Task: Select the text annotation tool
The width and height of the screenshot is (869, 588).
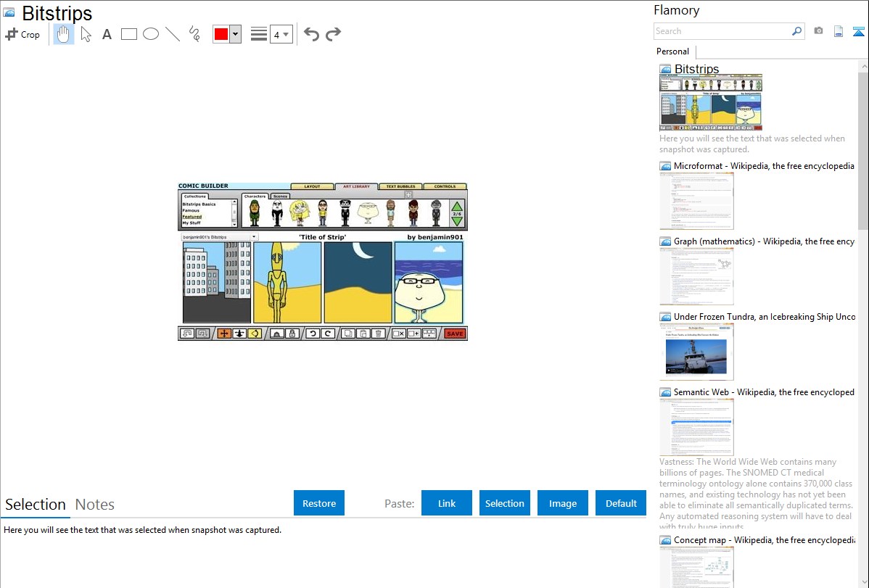Action: pos(107,34)
